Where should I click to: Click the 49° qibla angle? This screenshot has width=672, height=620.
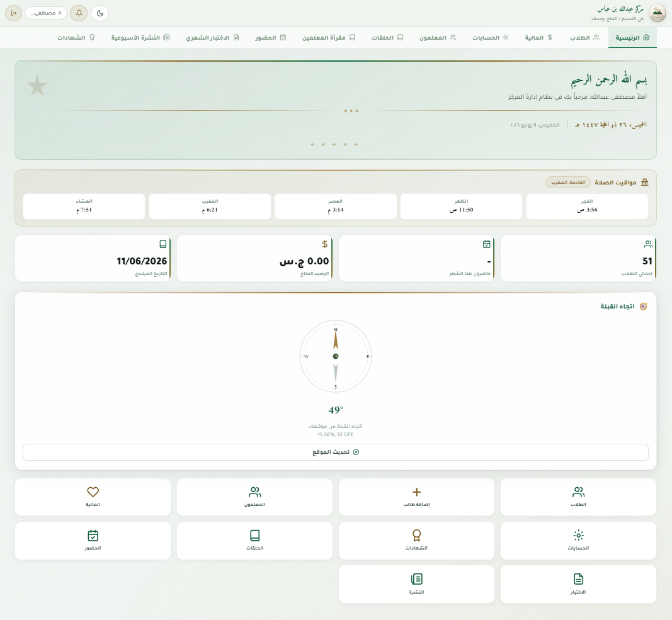336,410
